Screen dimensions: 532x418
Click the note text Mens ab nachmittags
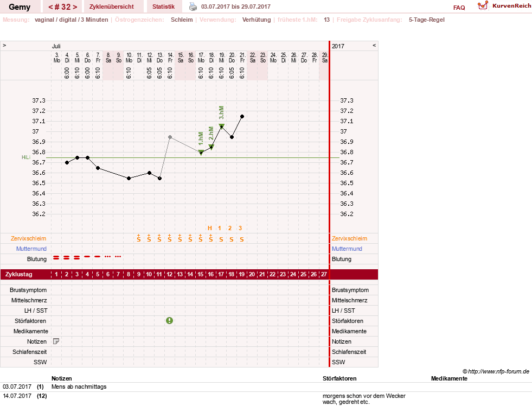pos(79,387)
